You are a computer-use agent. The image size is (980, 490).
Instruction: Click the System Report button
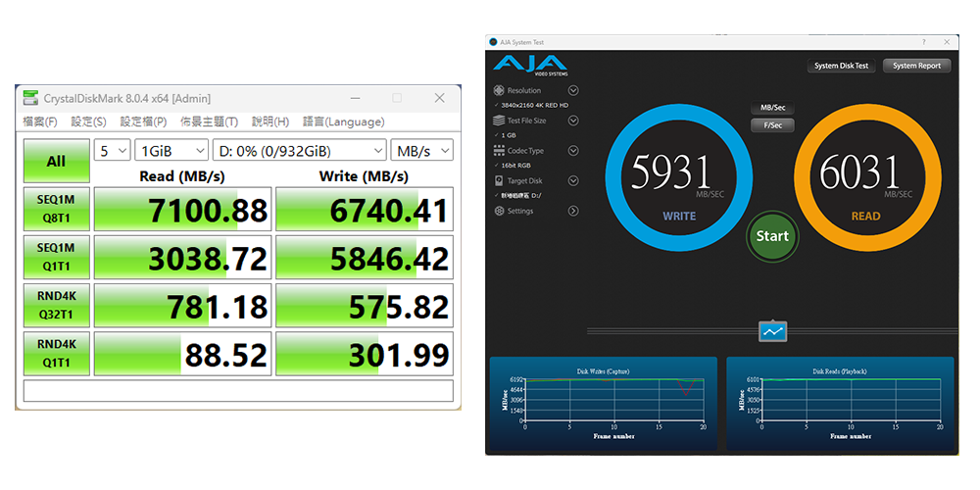[916, 66]
